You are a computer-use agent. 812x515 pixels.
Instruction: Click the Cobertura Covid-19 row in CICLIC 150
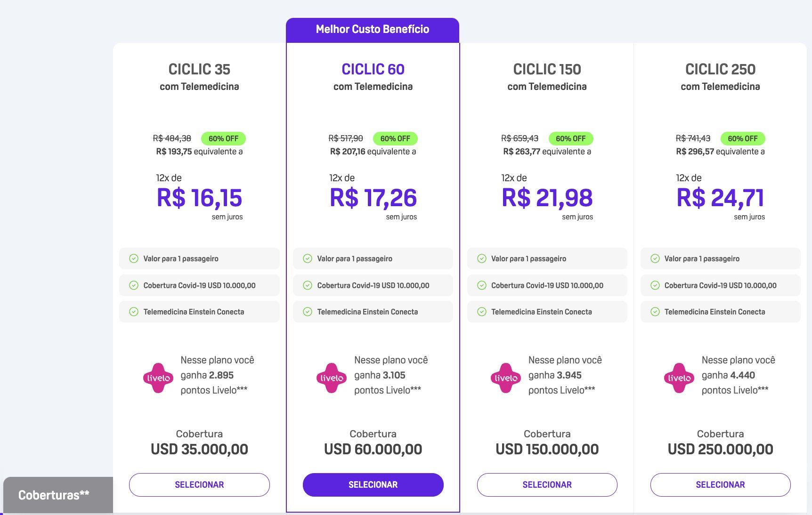pos(547,285)
